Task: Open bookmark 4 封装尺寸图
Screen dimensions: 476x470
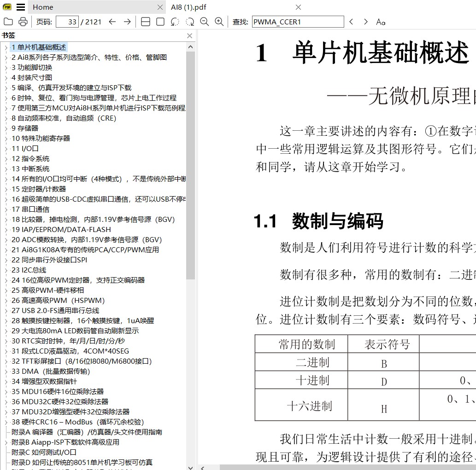Action: click(32, 78)
